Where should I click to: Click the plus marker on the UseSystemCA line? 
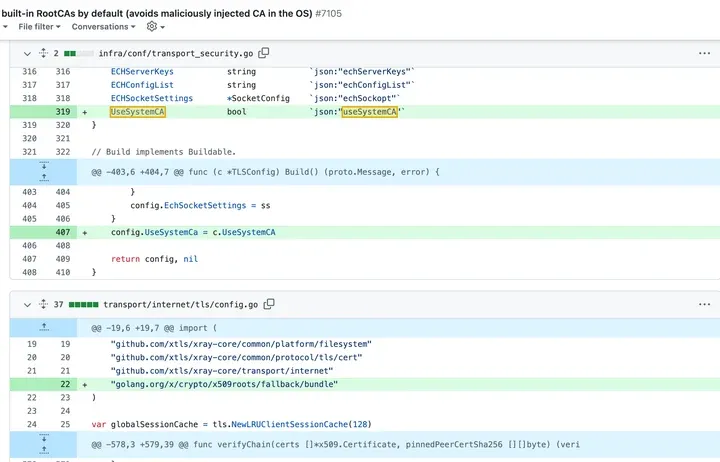coord(84,112)
